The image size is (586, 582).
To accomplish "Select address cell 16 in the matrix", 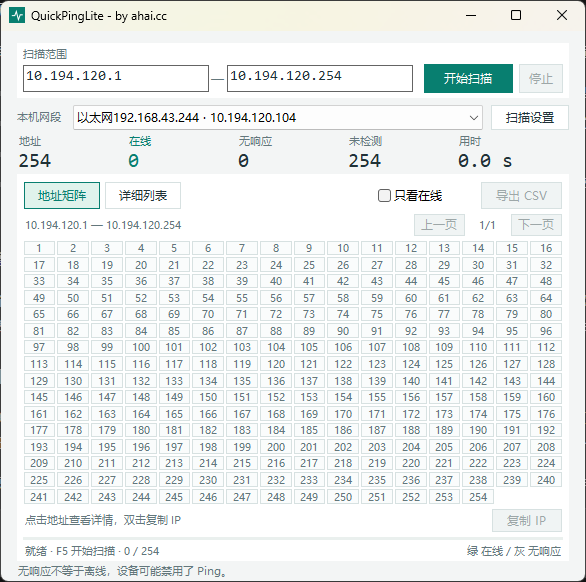I will pyautogui.click(x=546, y=248).
